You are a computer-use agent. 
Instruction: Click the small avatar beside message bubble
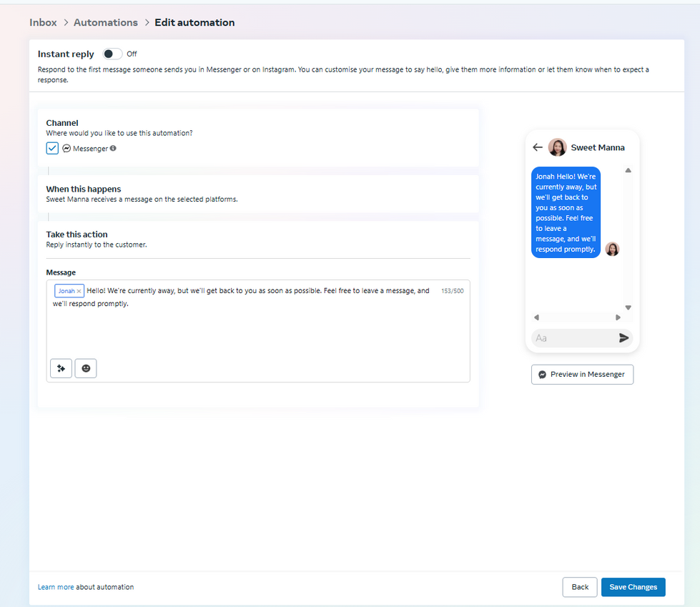pyautogui.click(x=612, y=249)
